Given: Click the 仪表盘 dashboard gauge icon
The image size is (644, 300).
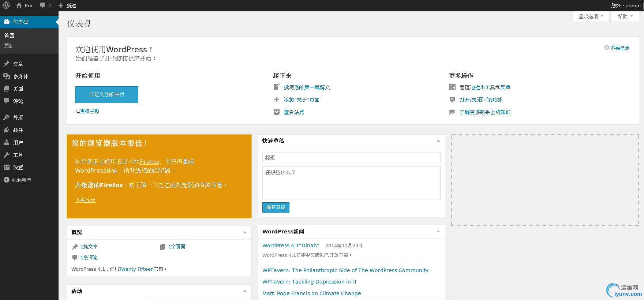Looking at the screenshot, I should tap(7, 22).
